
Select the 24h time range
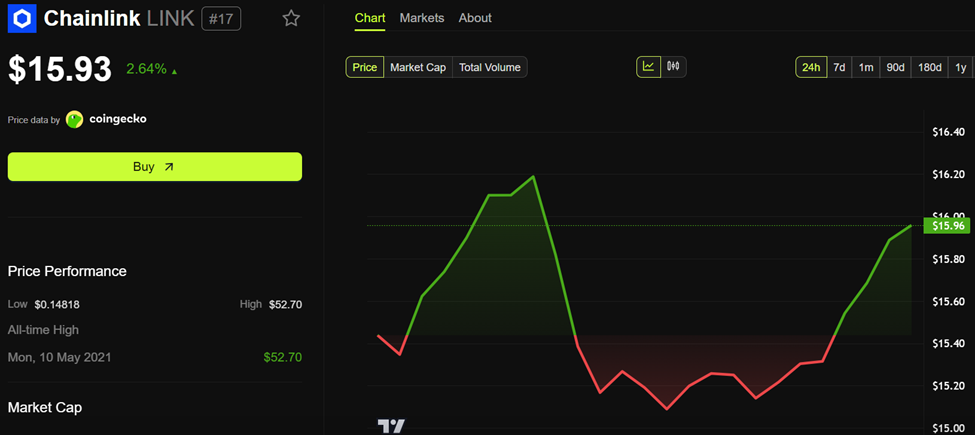pyautogui.click(x=810, y=67)
